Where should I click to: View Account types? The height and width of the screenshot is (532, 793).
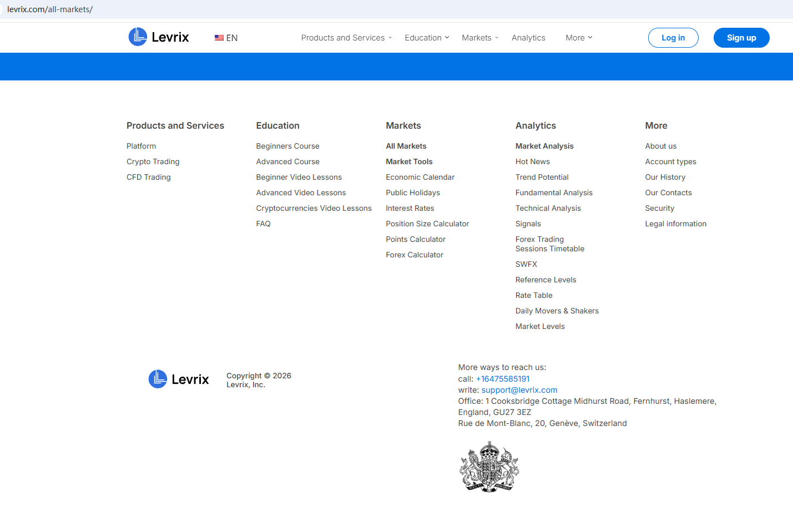tap(671, 161)
